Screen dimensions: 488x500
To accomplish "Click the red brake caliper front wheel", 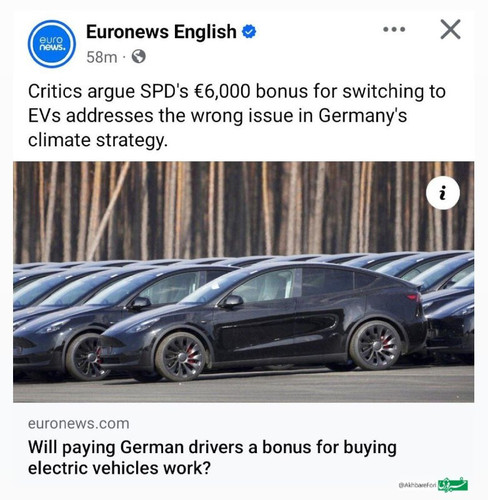I will (192, 354).
